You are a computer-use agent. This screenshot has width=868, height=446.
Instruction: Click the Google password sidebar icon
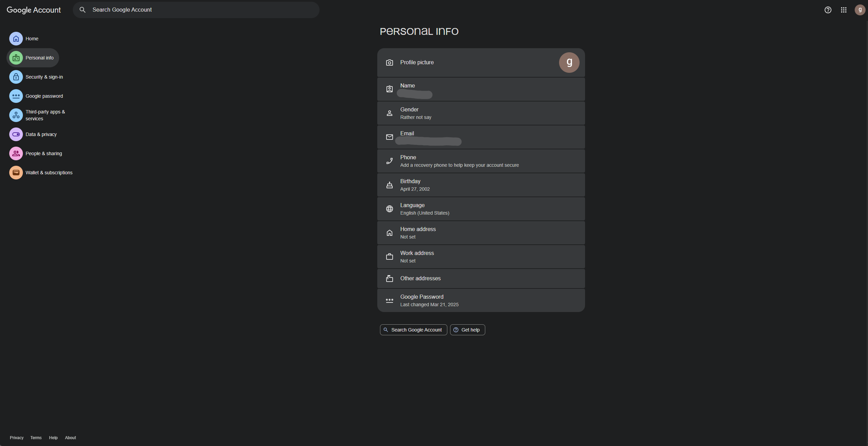point(16,96)
